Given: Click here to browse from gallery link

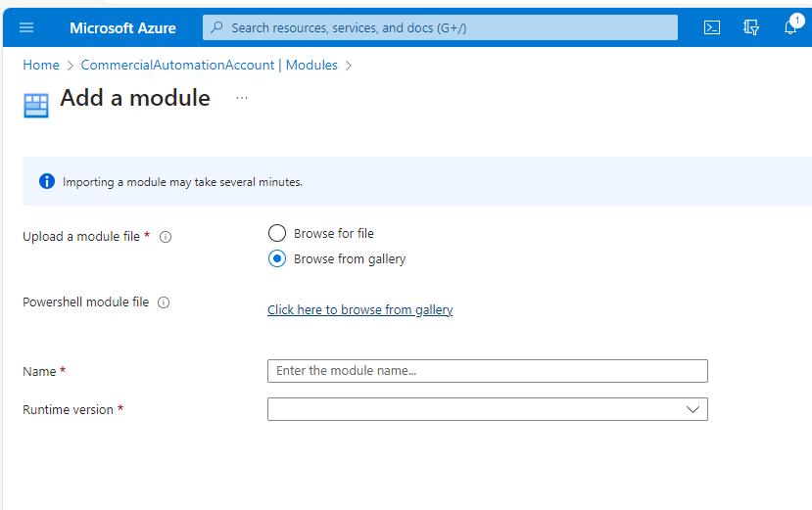Looking at the screenshot, I should pyautogui.click(x=359, y=309).
